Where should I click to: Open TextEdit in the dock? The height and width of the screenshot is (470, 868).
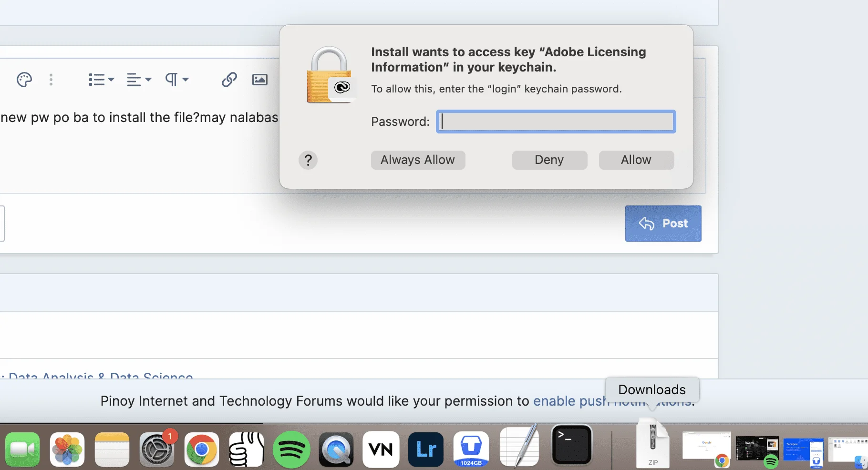coord(519,447)
